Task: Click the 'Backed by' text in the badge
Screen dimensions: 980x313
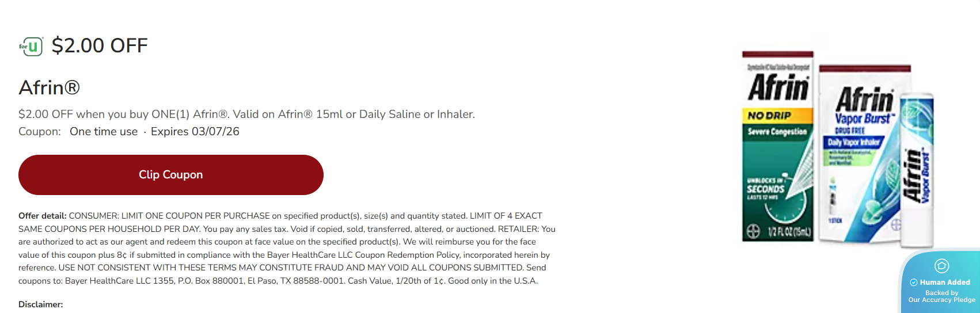Action: 942,293
